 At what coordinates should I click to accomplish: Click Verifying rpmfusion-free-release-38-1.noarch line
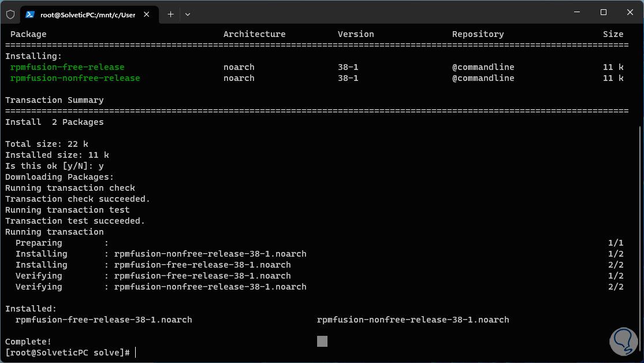319,276
